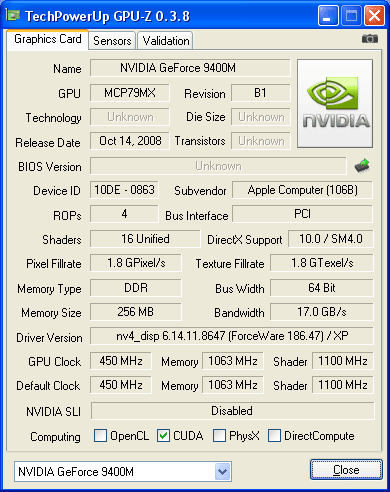Click the Default Clock row Memory 1063 MHz
The width and height of the screenshot is (390, 492).
(233, 385)
